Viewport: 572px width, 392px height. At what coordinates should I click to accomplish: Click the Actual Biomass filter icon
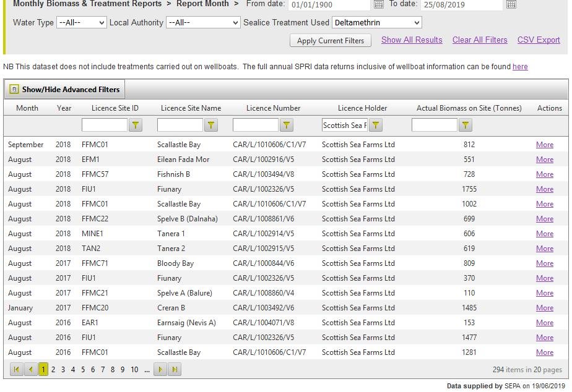pyautogui.click(x=466, y=126)
